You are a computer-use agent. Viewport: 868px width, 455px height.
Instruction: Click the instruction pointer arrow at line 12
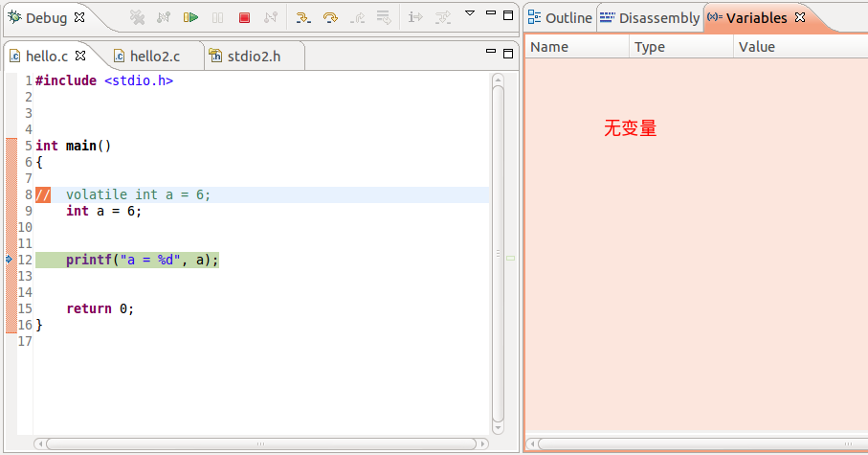[10, 259]
